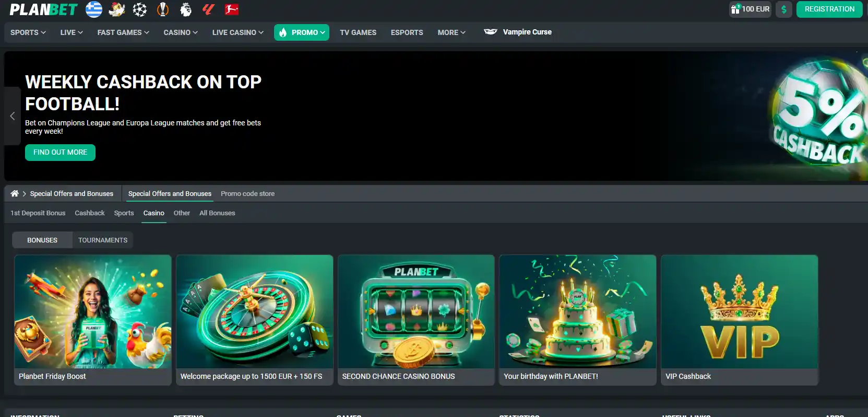Click Special Offers and Bonuses breadcrumb
Image resolution: width=868 pixels, height=417 pixels.
72,193
